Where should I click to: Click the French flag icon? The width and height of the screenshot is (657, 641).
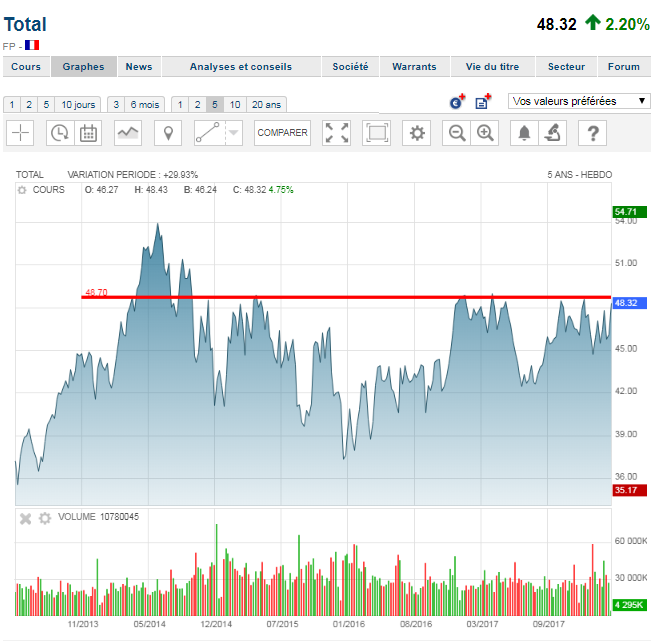[x=32, y=45]
